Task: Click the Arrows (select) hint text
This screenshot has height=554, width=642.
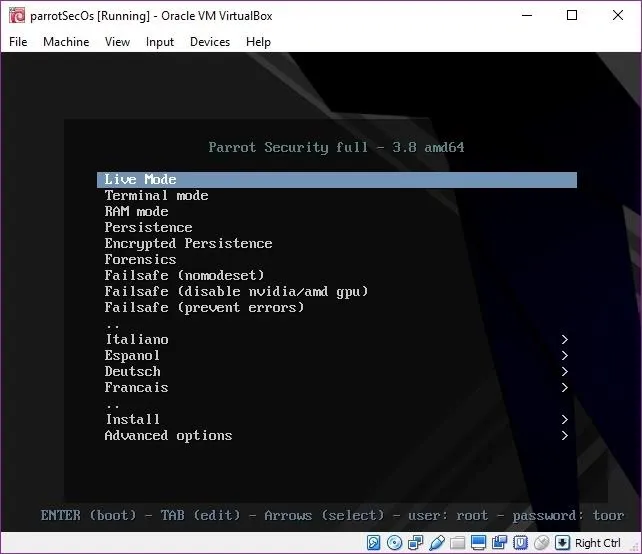Action: (324, 515)
